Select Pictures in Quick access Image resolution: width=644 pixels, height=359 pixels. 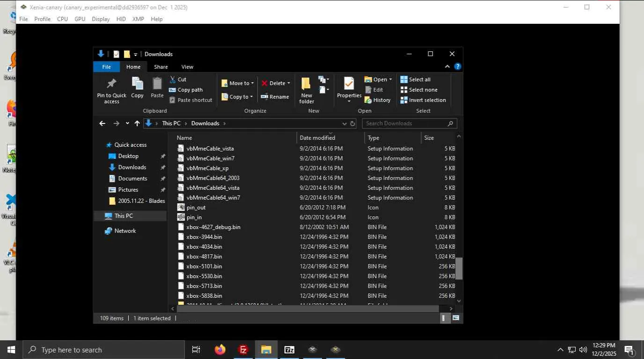(128, 190)
